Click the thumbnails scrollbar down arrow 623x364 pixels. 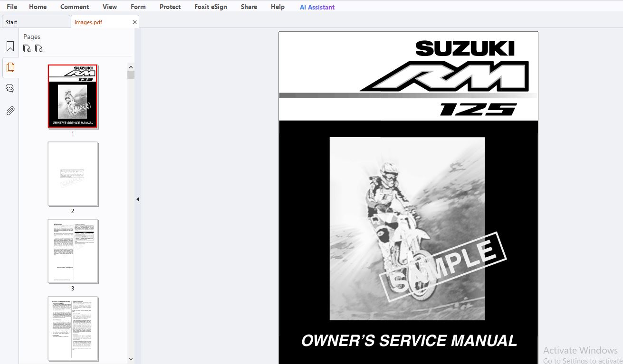tap(131, 360)
